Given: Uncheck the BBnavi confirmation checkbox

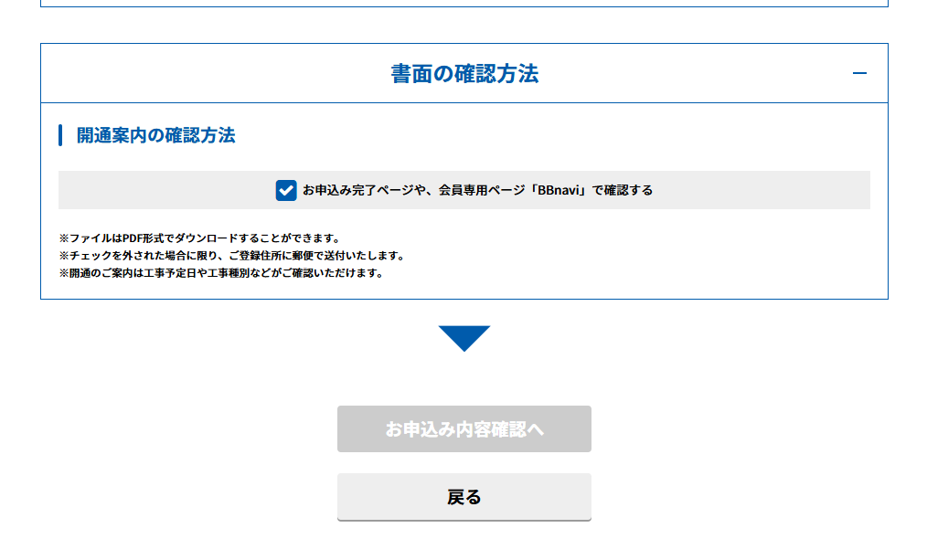Looking at the screenshot, I should 286,190.
